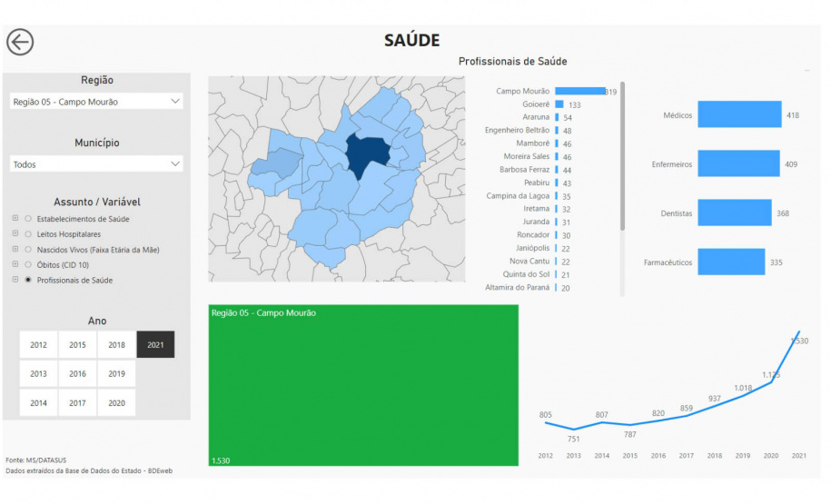Viewport: 831px width, 504px height.
Task: Expand the Profissionais de Saúde node
Action: [15, 280]
